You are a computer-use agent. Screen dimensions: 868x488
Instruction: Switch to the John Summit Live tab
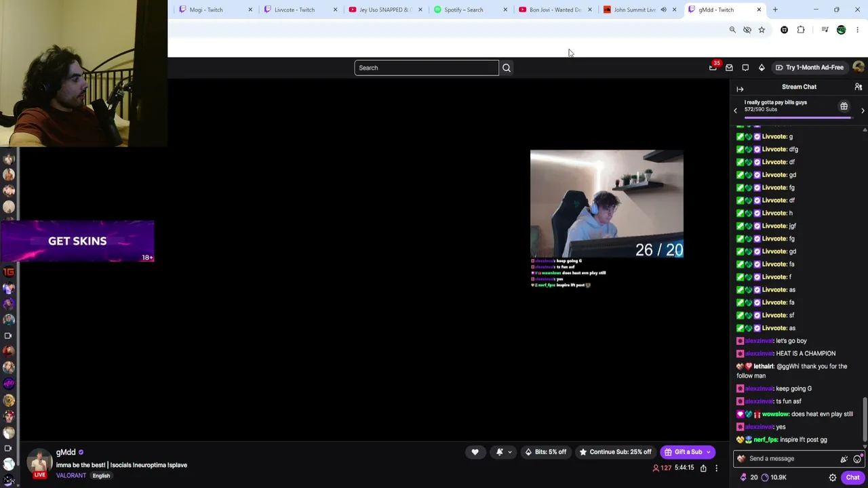(x=635, y=9)
